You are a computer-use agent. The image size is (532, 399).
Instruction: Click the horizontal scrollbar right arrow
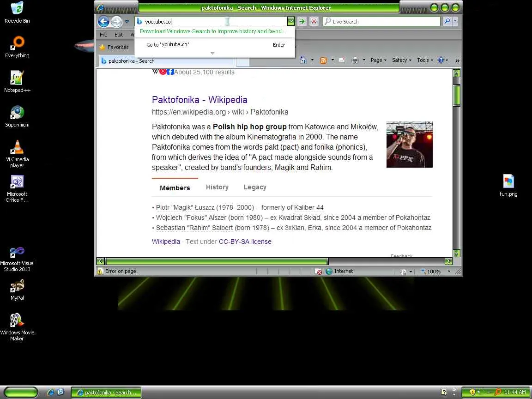(448, 261)
